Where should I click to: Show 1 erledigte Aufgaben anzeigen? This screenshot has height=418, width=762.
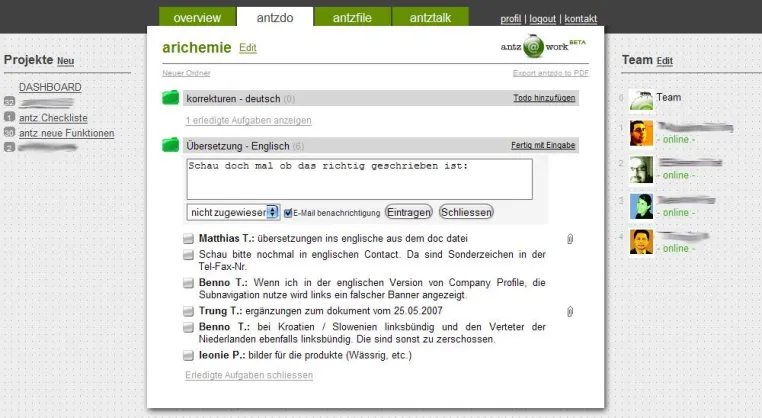[x=248, y=121]
